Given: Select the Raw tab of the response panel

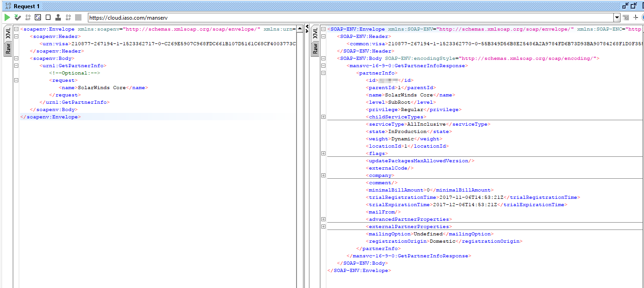Looking at the screenshot, I should (314, 48).
